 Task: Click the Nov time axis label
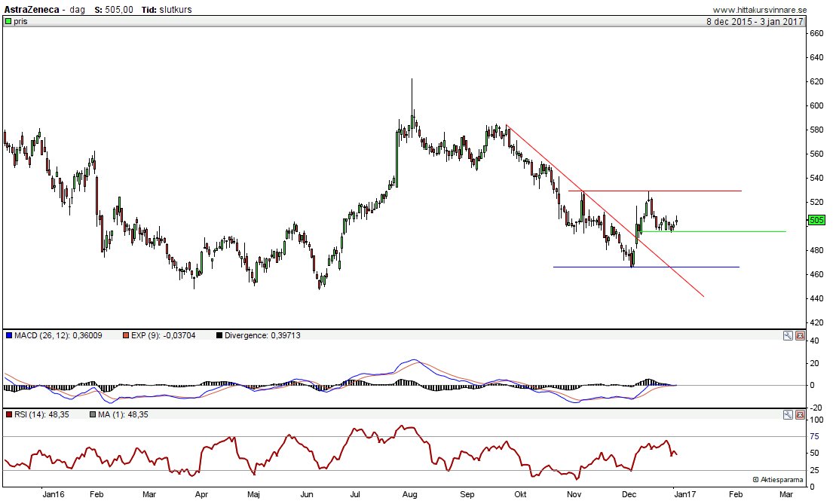click(x=574, y=494)
